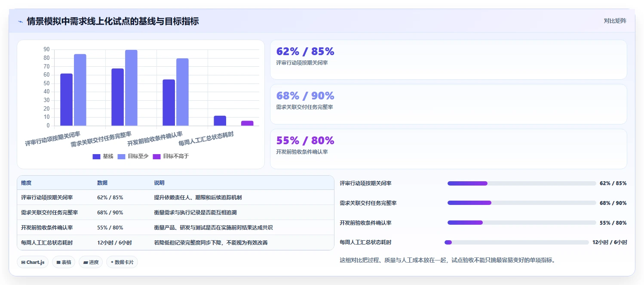Click description 衡量产品、研发与测试是否在实施前对结果达成共识
This screenshot has height=285, width=644.
pos(213,228)
